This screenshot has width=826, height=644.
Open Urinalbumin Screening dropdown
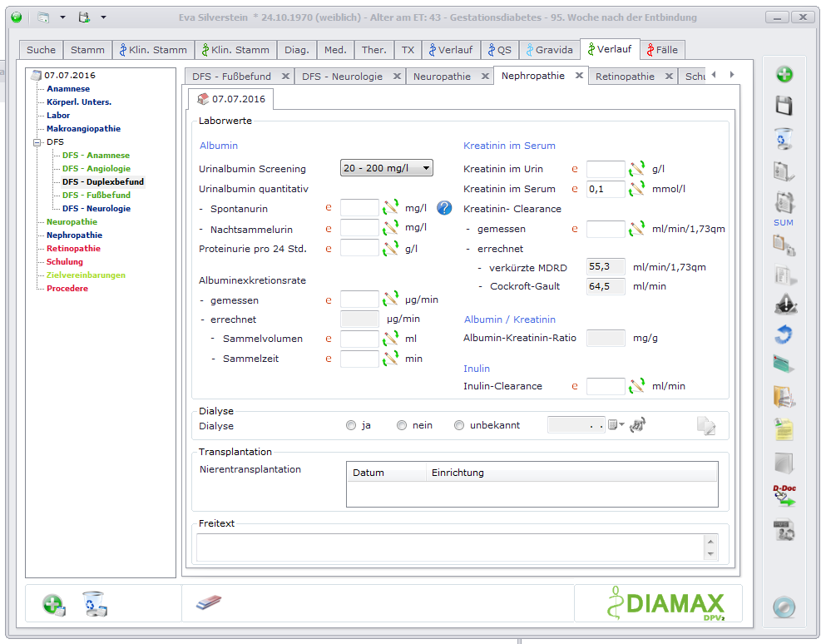tap(387, 168)
